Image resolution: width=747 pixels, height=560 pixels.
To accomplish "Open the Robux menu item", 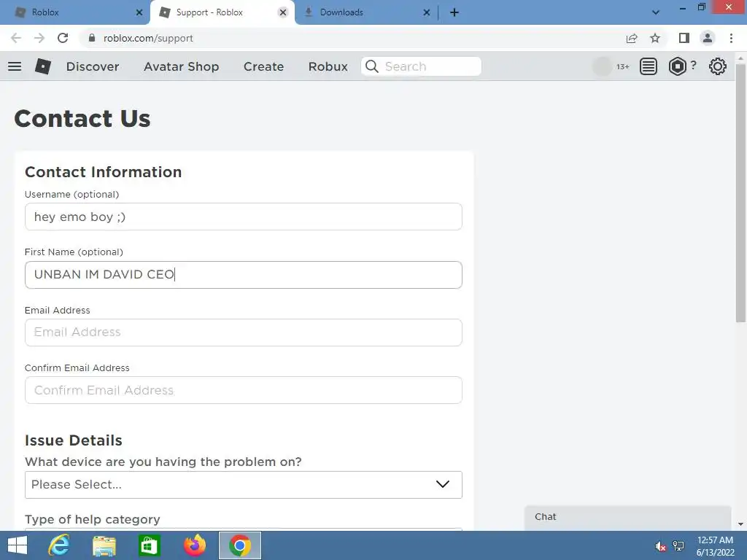I will [328, 66].
